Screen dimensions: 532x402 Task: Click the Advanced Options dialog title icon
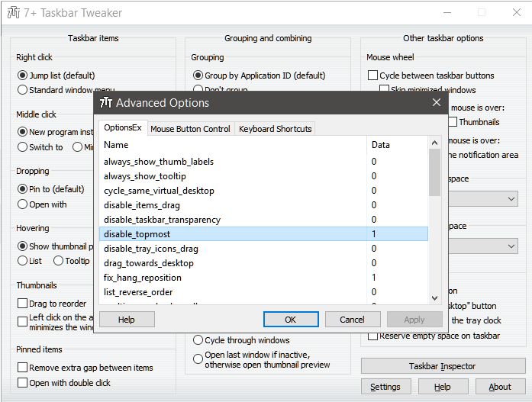(106, 102)
